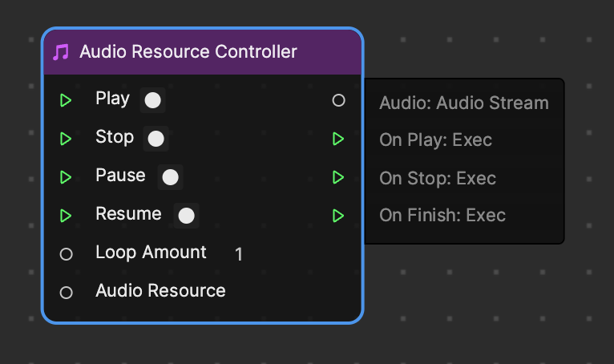This screenshot has height=364, width=614.
Task: Click the Audio Resource label
Action: tap(160, 290)
